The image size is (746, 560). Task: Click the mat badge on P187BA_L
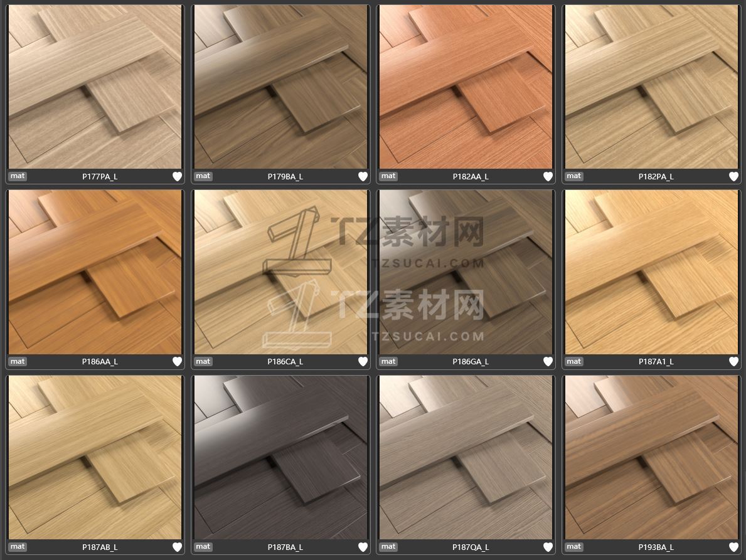coord(203,547)
